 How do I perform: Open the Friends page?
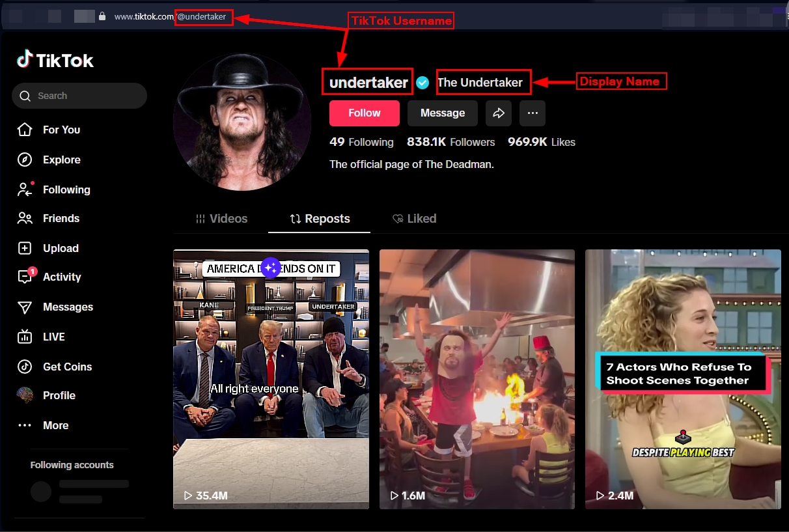click(61, 218)
